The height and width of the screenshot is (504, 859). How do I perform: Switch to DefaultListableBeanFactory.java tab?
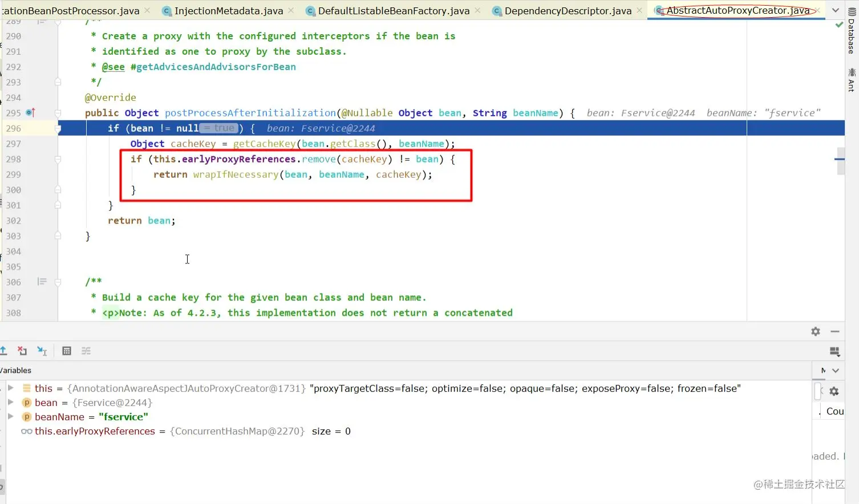394,11
